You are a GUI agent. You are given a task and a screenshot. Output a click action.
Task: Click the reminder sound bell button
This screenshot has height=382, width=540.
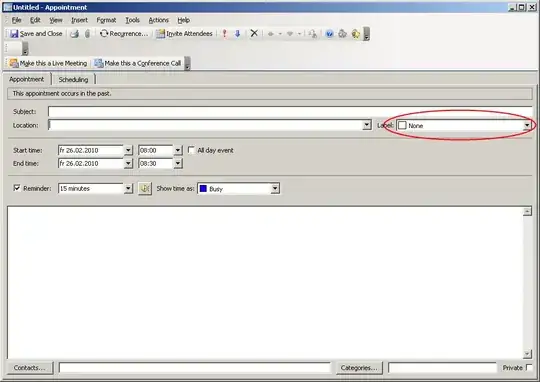(145, 188)
